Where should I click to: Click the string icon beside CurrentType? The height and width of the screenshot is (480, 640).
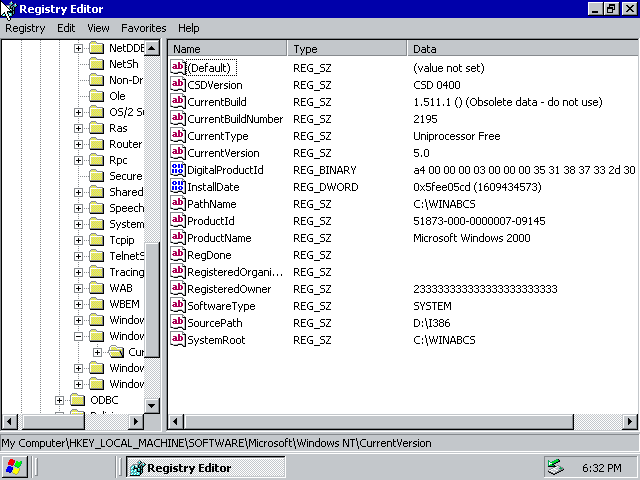click(178, 136)
